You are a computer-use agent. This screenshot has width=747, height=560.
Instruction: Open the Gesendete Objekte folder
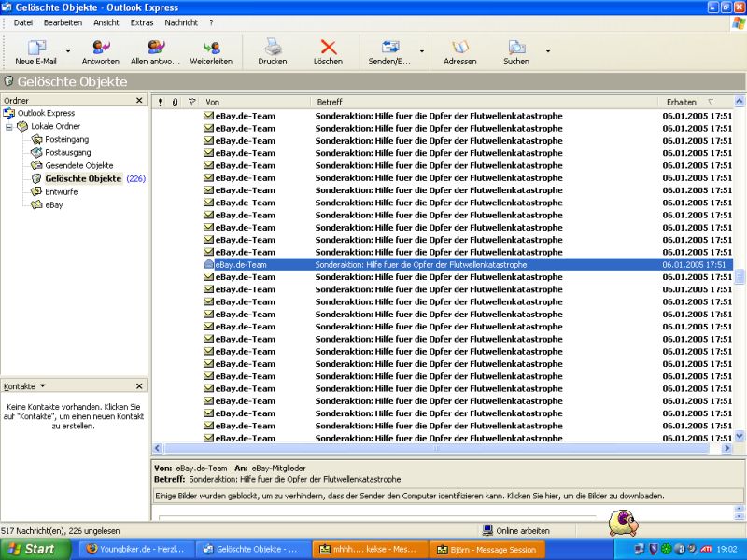pyautogui.click(x=79, y=166)
